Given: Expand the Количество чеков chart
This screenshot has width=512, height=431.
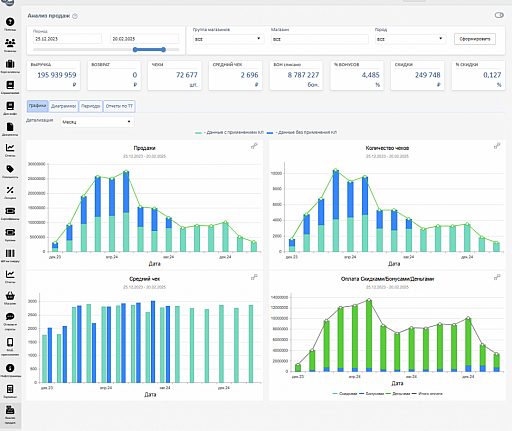Looking at the screenshot, I should 497,146.
